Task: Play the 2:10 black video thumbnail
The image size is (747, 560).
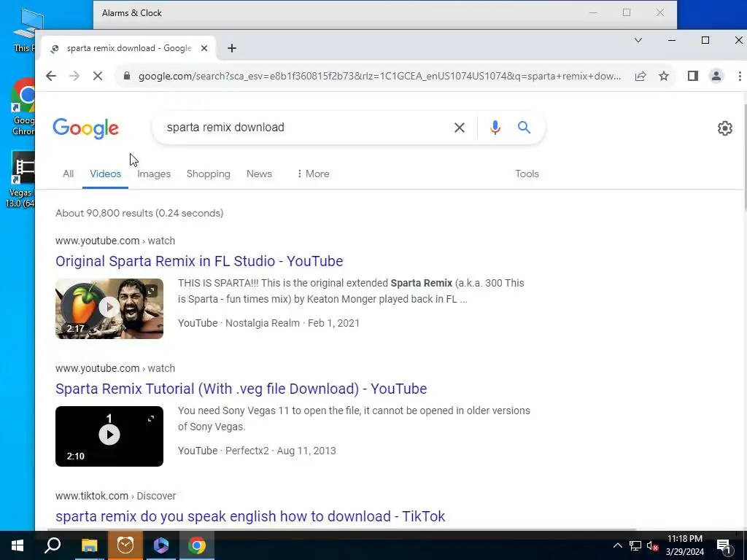Action: coord(109,436)
